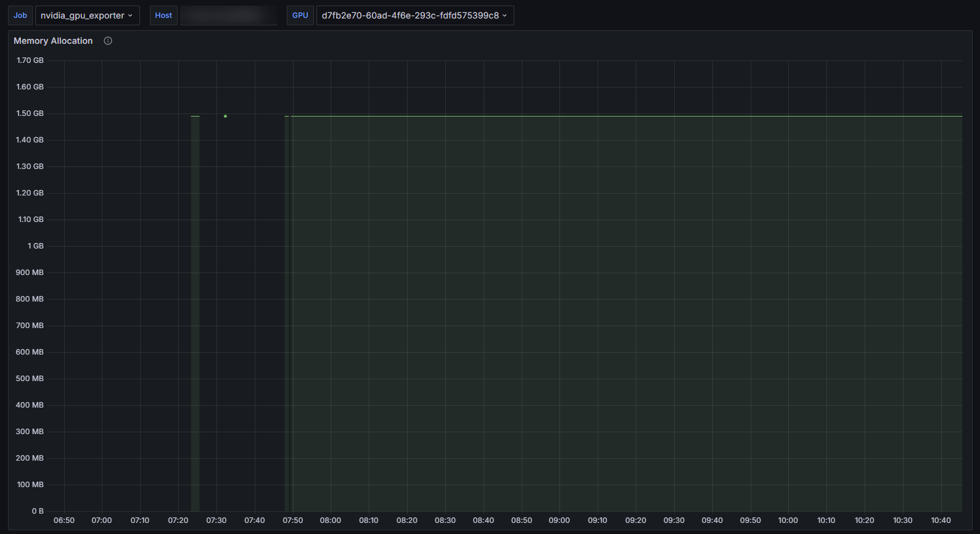Click the blurred Host value field
Image resolution: width=980 pixels, height=534 pixels.
pos(228,15)
